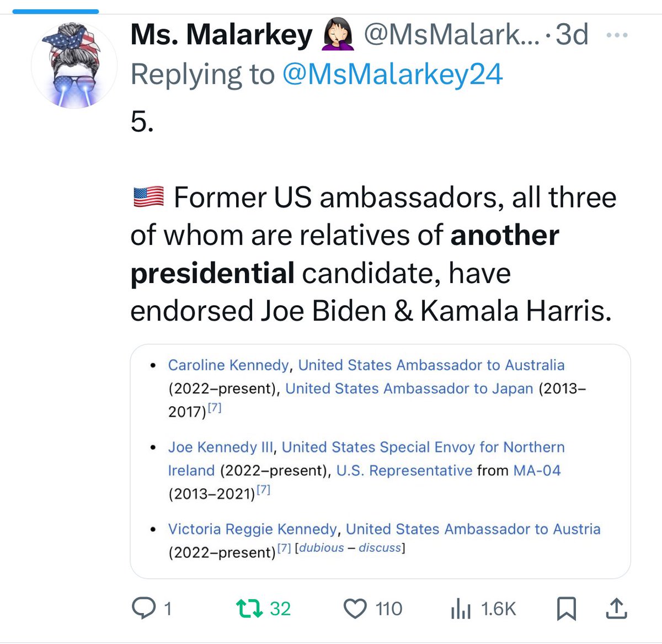This screenshot has width=662, height=644.
Task: Open the three-dot more options menu
Action: 617,35
